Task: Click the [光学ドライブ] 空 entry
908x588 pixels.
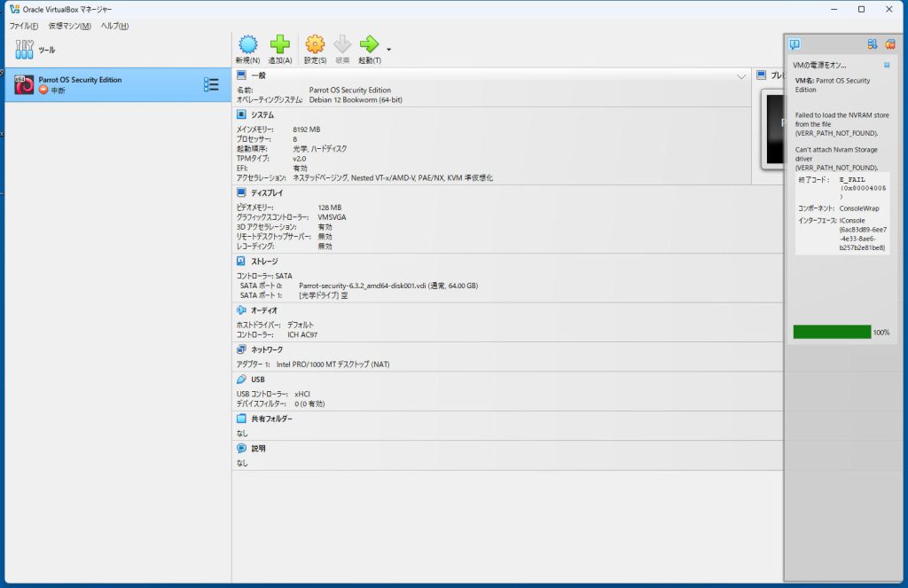Action: click(323, 295)
